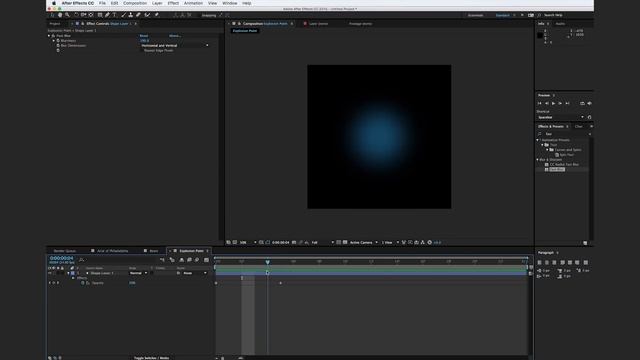Screen dimensions: 640x360
Task: Open Shape Layer 1 blending mode dropdown
Action: (138, 273)
